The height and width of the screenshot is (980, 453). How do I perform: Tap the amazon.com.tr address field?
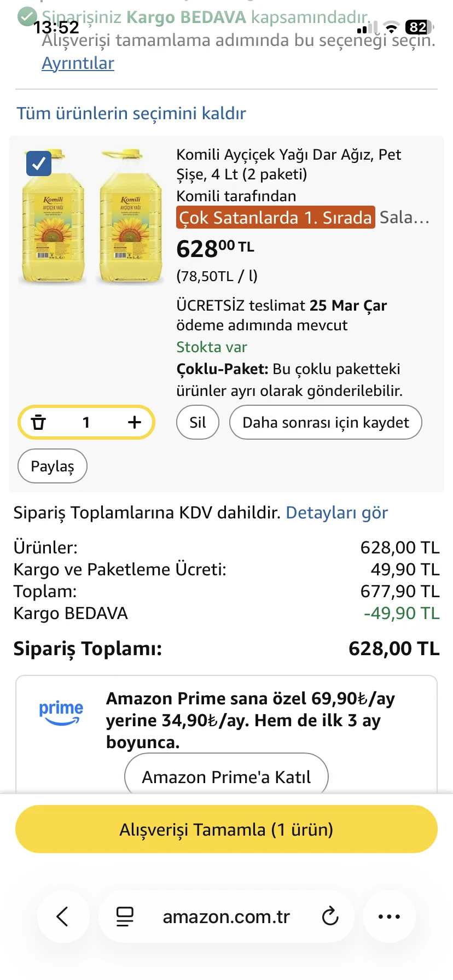coord(226,916)
